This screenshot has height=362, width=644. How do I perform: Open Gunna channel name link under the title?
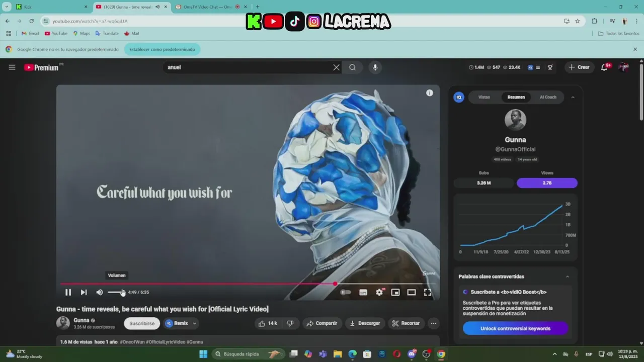[82, 320]
